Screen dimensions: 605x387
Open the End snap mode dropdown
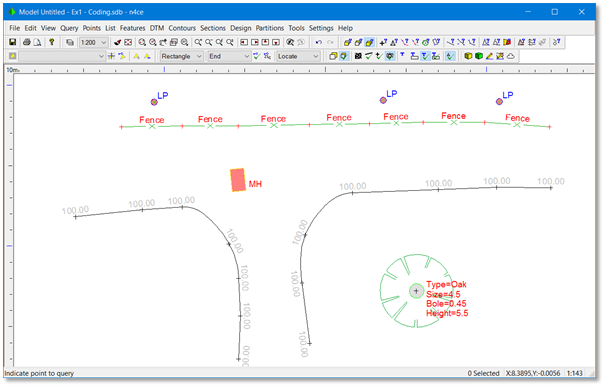pyautogui.click(x=229, y=56)
